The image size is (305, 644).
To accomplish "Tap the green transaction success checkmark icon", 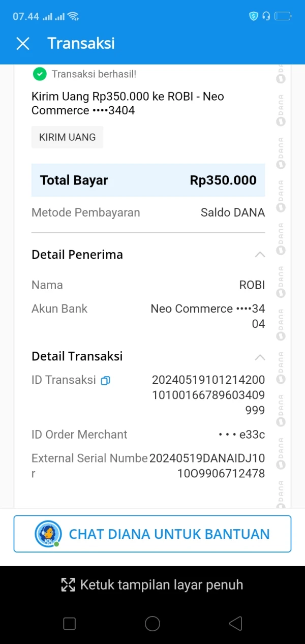I will [39, 74].
